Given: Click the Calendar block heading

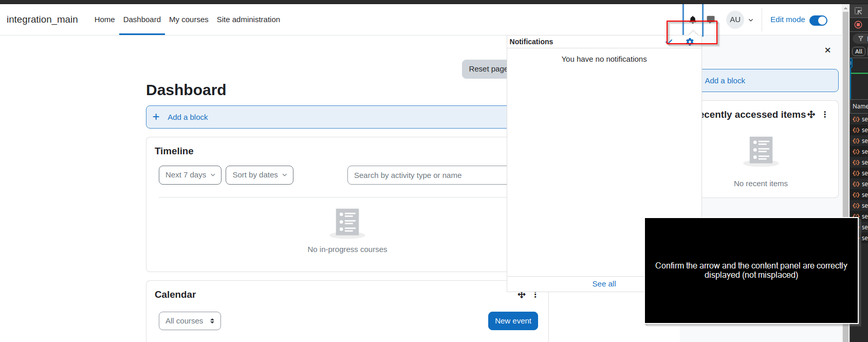Looking at the screenshot, I should tap(175, 295).
